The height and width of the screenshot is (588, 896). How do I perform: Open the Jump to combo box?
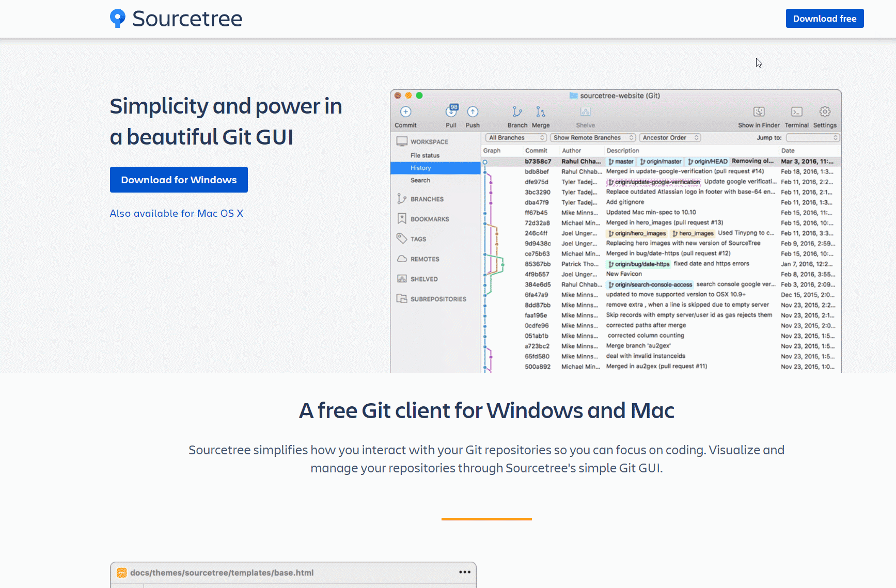tap(813, 138)
